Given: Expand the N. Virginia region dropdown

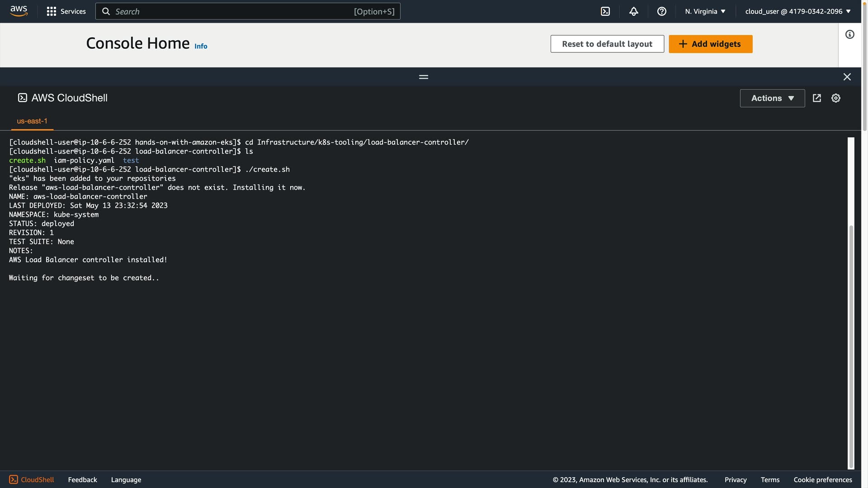Looking at the screenshot, I should click(705, 11).
